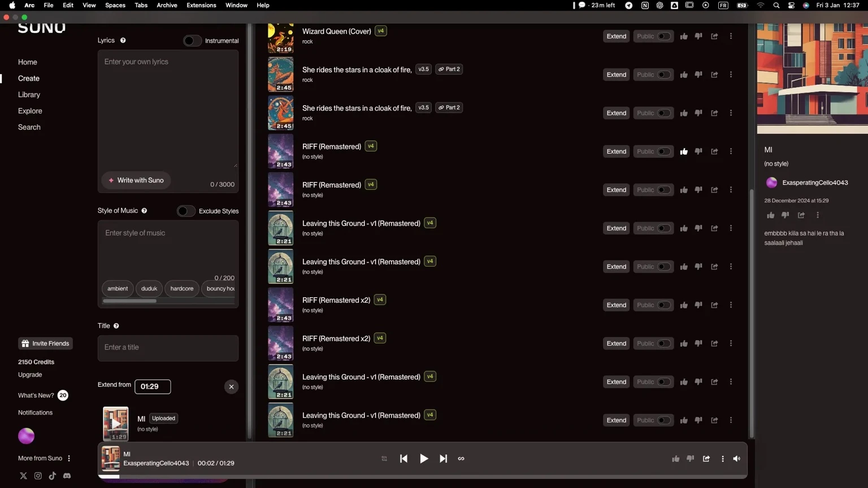The height and width of the screenshot is (488, 868).
Task: Expand More from Suno menu
Action: [x=45, y=459]
